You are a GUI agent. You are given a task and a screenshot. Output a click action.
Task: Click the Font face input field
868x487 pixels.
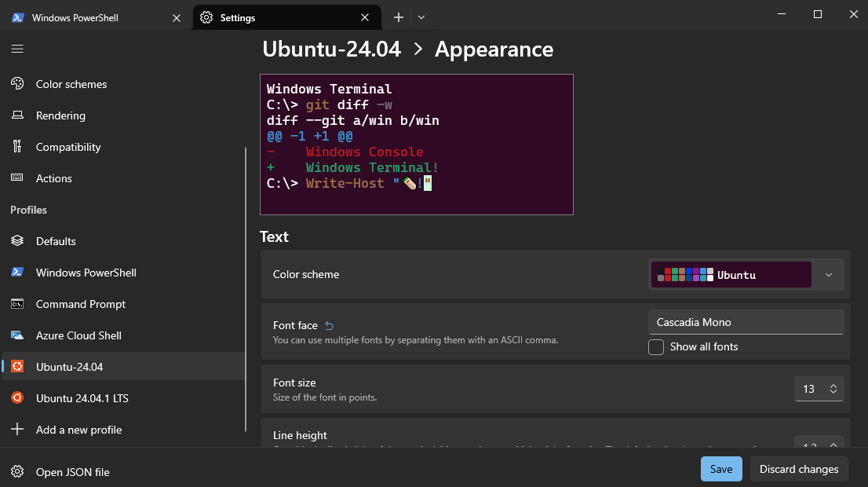click(x=746, y=322)
